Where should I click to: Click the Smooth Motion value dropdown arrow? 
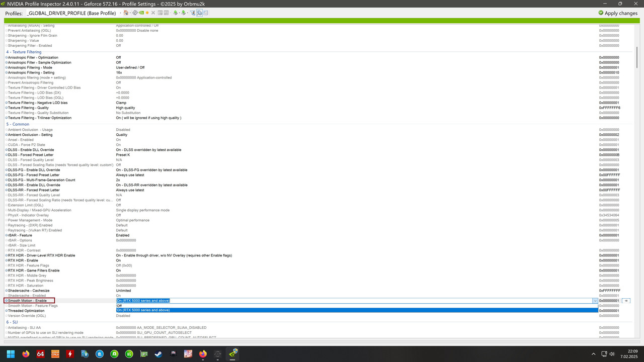click(595, 301)
